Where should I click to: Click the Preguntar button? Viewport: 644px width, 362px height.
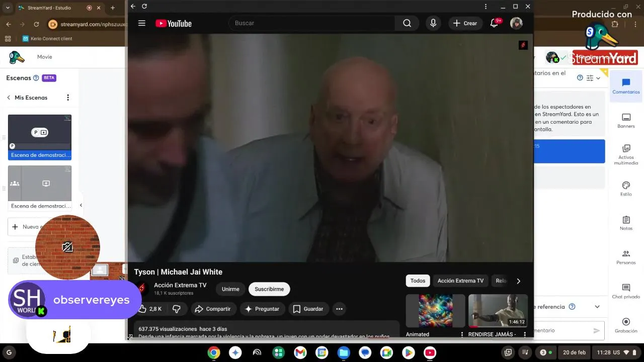pos(262,309)
